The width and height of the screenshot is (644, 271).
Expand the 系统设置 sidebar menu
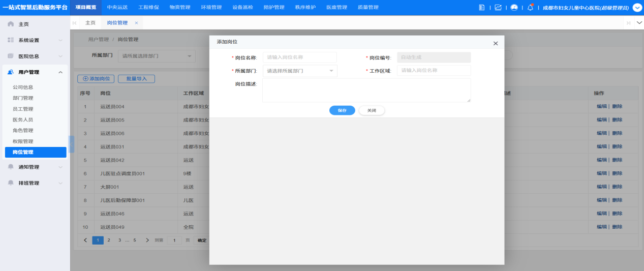tap(60, 40)
